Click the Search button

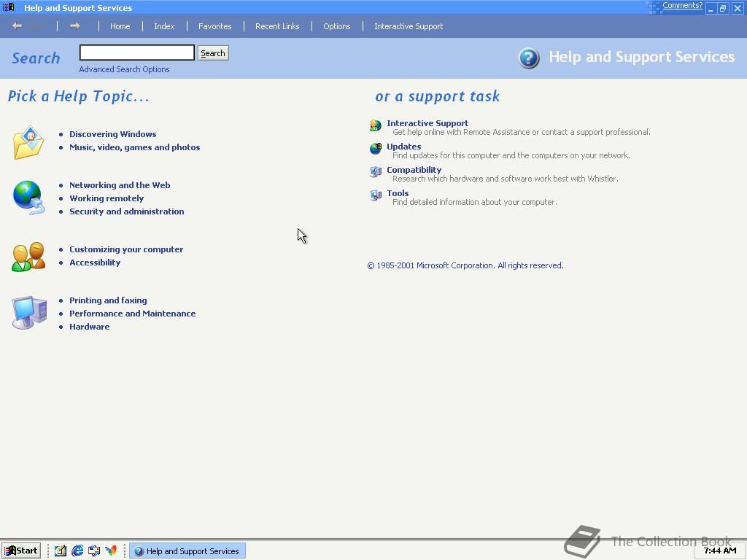tap(213, 52)
